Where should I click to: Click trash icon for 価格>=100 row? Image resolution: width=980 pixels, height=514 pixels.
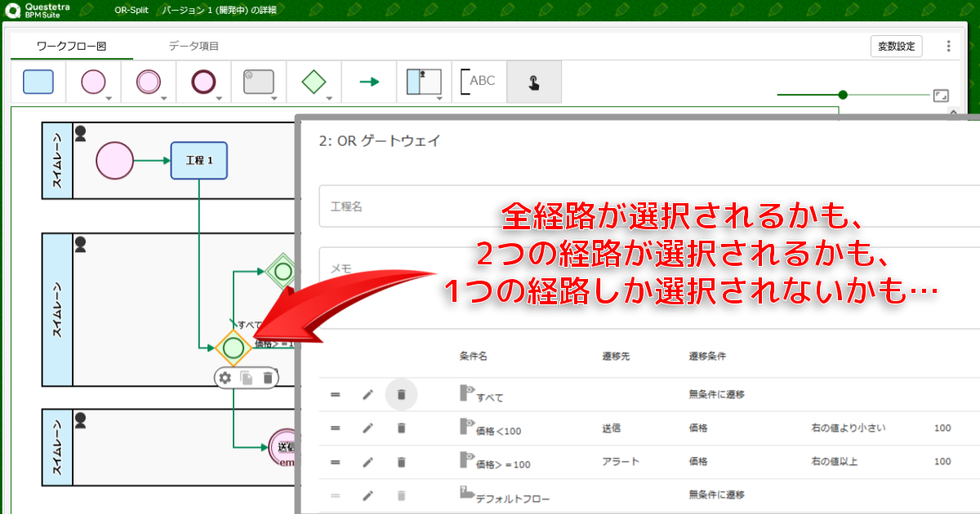click(401, 462)
